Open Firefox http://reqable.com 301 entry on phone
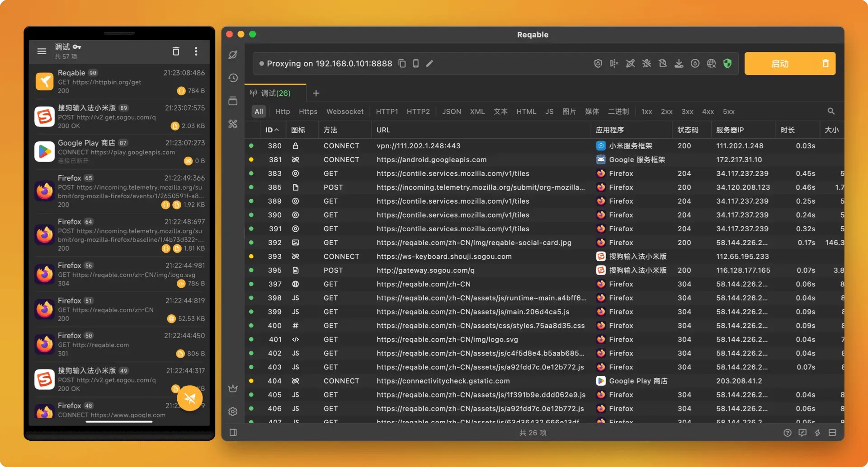Screen dimensions: 868x467 [x=119, y=344]
